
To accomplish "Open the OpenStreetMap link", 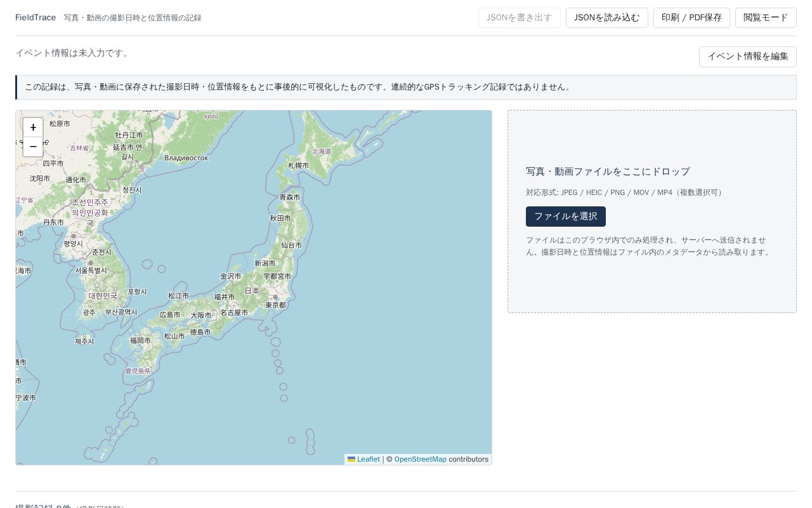I will 421,459.
